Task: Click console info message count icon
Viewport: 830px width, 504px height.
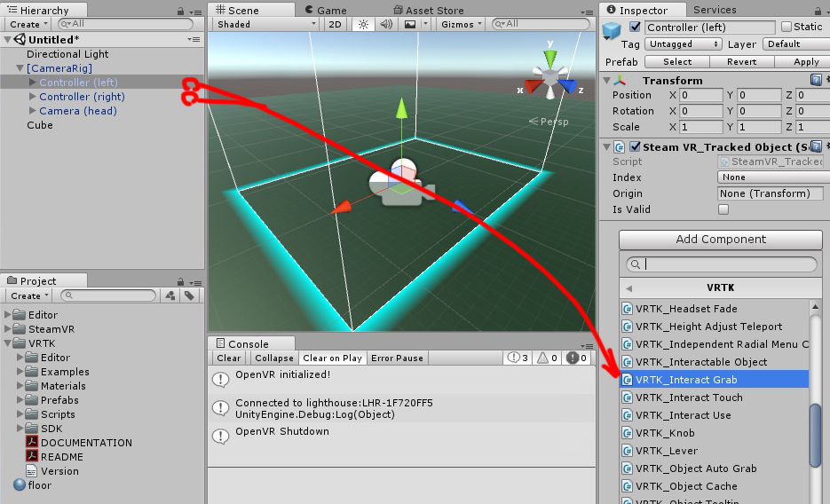Action: click(518, 358)
